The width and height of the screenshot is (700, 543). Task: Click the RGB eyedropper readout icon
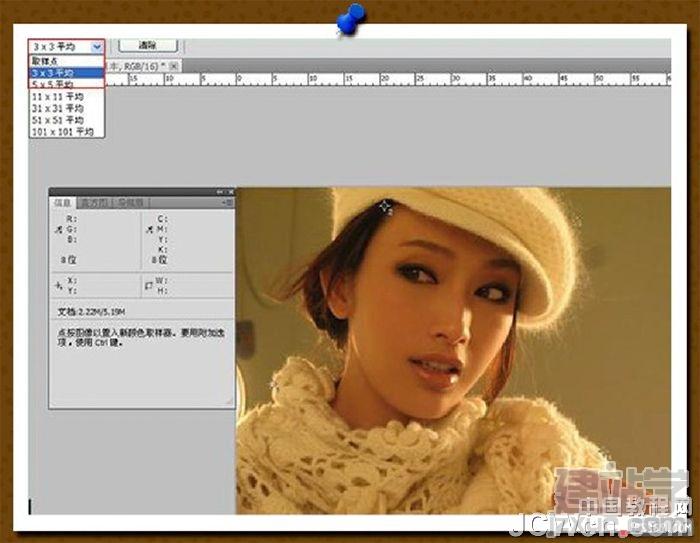tap(58, 230)
